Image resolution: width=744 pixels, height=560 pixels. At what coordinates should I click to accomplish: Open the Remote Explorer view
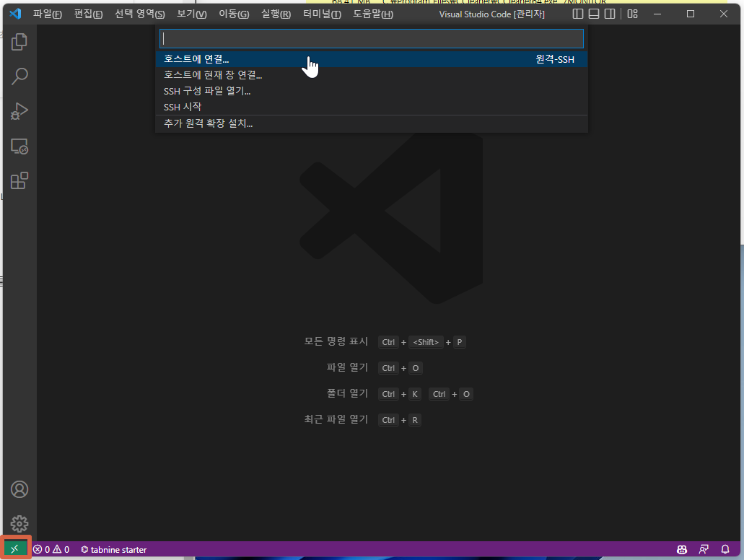19,146
